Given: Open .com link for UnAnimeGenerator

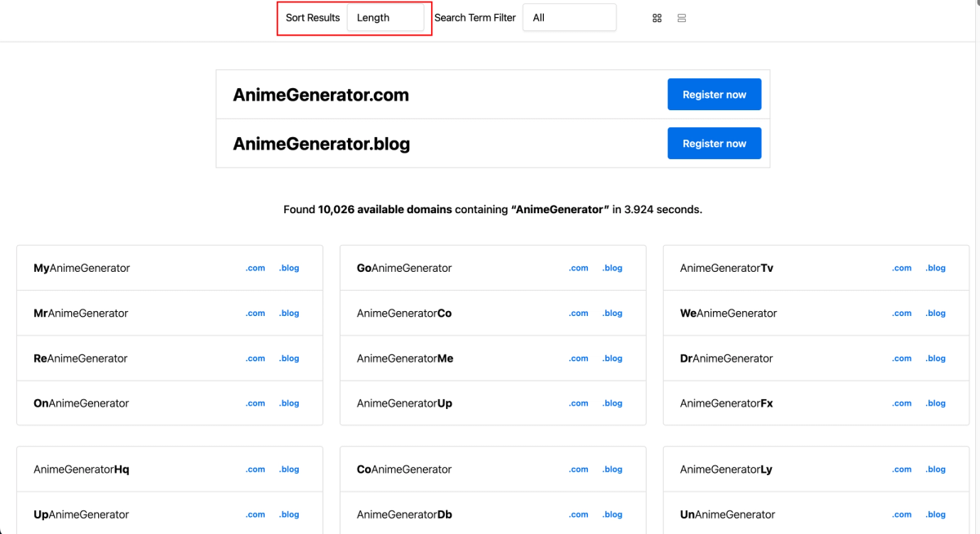Looking at the screenshot, I should (x=902, y=514).
